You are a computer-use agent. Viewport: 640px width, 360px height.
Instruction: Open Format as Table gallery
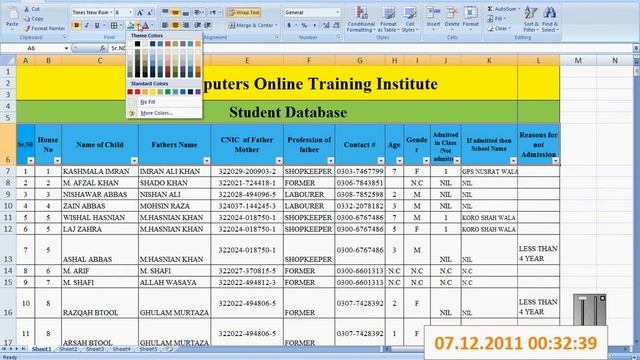tap(388, 19)
